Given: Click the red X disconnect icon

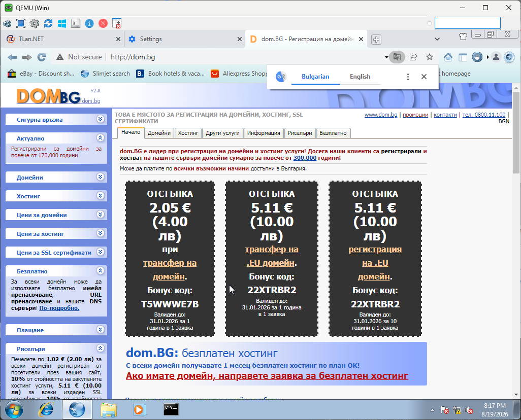Looking at the screenshot, I should 103,23.
